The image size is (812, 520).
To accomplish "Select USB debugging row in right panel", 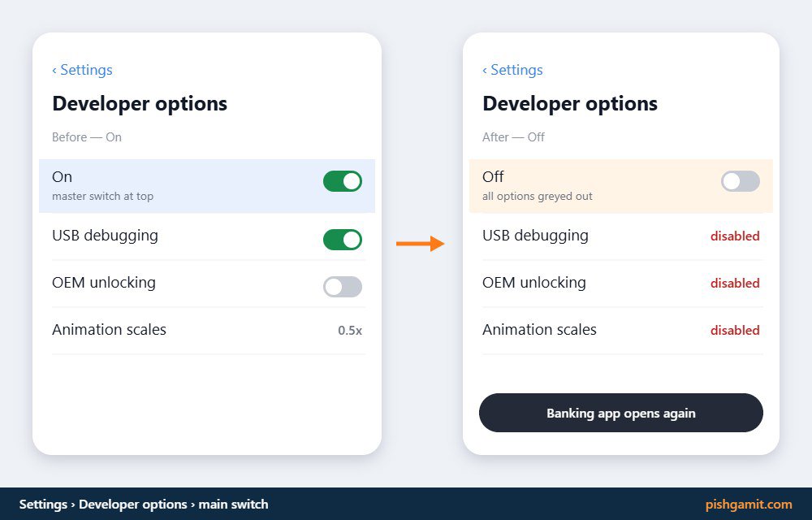I will point(623,236).
